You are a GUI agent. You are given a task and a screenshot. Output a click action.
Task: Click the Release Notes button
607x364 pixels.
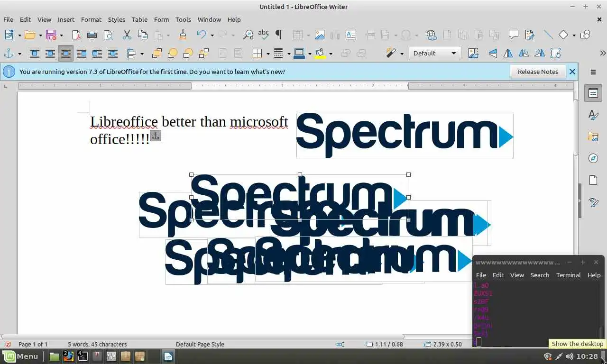click(538, 72)
